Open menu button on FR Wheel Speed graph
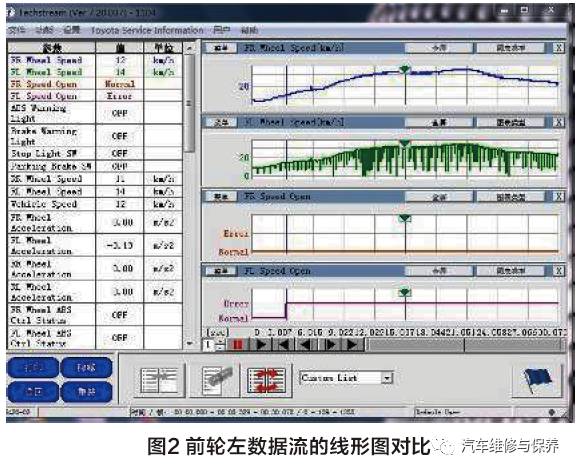This screenshot has height=471, width=577. [220, 48]
